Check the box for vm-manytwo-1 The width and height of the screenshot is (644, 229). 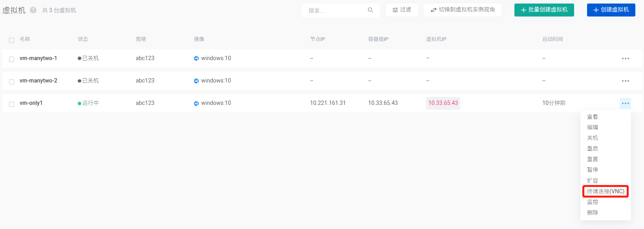(11, 59)
